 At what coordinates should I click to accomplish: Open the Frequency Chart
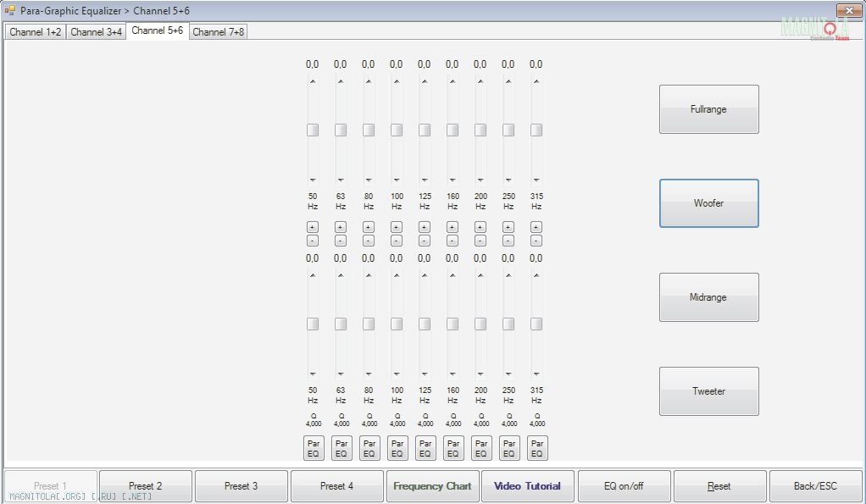(432, 485)
